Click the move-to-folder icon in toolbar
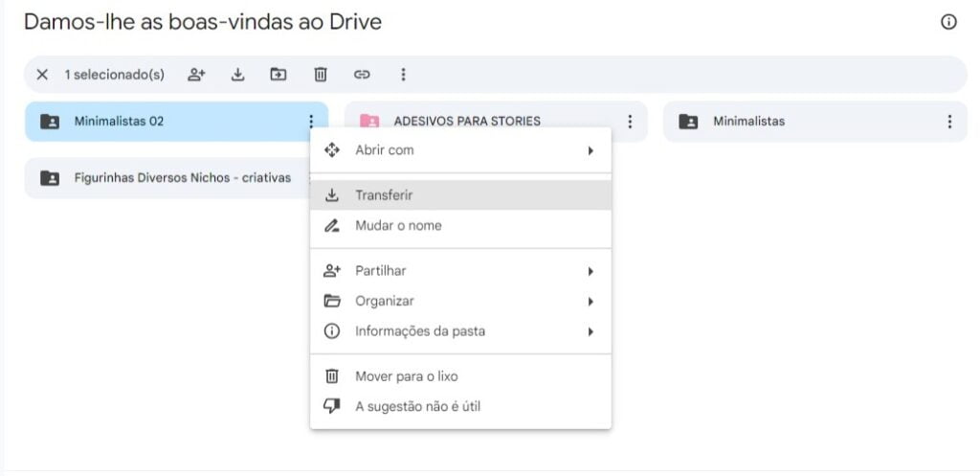The image size is (980, 476). (278, 75)
